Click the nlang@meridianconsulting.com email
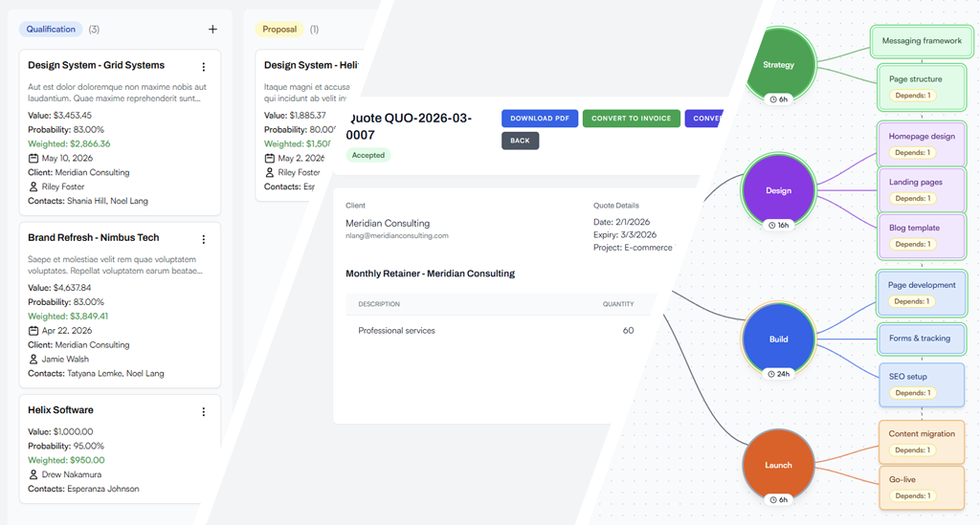This screenshot has height=526, width=980. click(x=397, y=236)
